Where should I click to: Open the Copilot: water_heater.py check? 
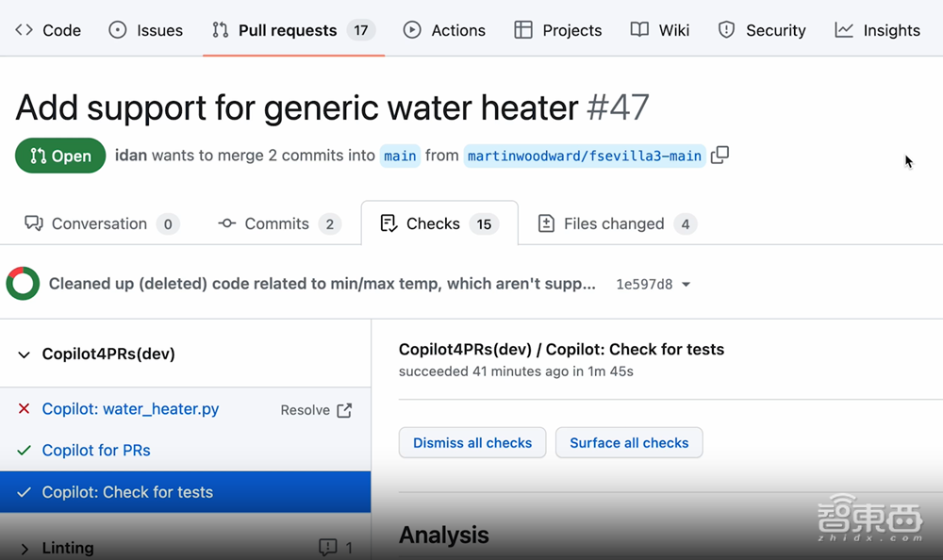click(x=130, y=409)
